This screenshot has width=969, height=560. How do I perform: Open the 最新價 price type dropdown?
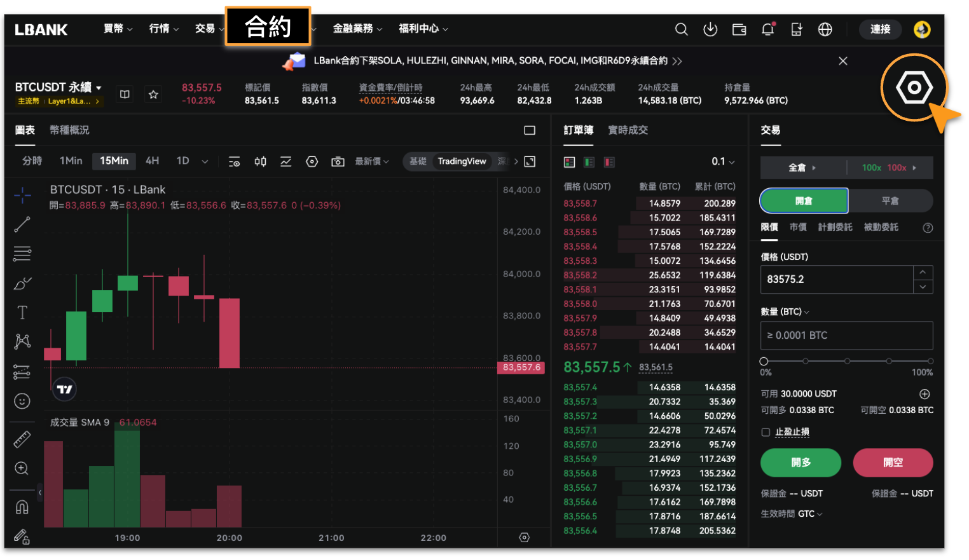click(372, 161)
